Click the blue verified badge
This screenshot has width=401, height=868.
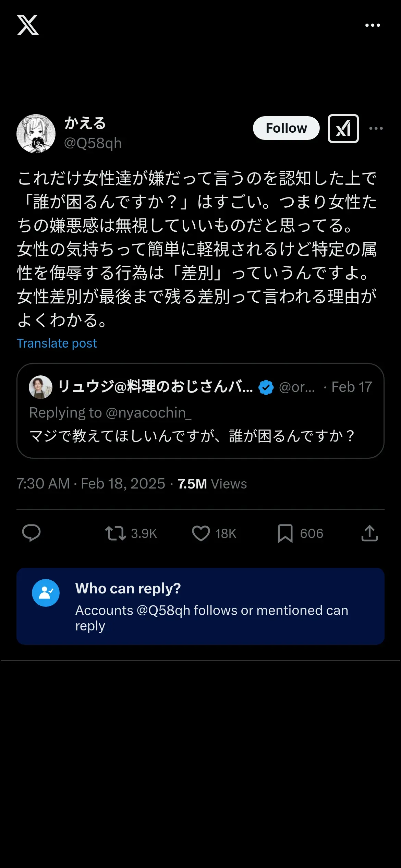266,387
